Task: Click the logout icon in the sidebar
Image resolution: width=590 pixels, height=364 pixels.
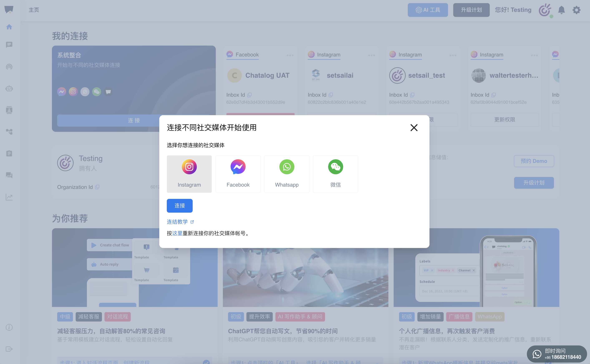Action: pos(9,349)
